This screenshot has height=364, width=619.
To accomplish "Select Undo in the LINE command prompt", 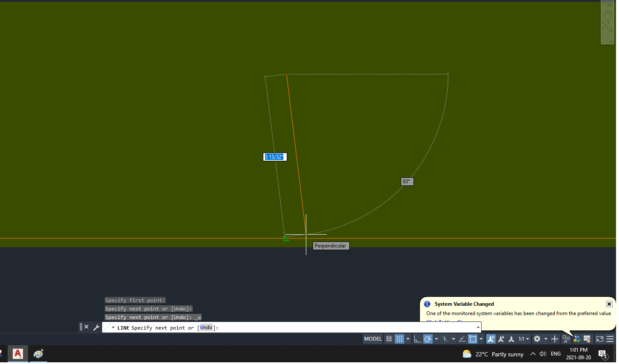I will pyautogui.click(x=206, y=327).
